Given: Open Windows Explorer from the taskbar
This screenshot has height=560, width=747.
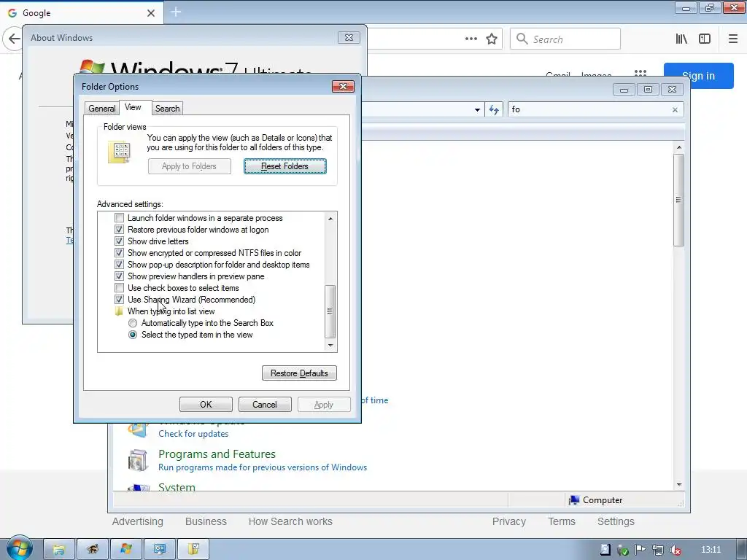Looking at the screenshot, I should 59,549.
